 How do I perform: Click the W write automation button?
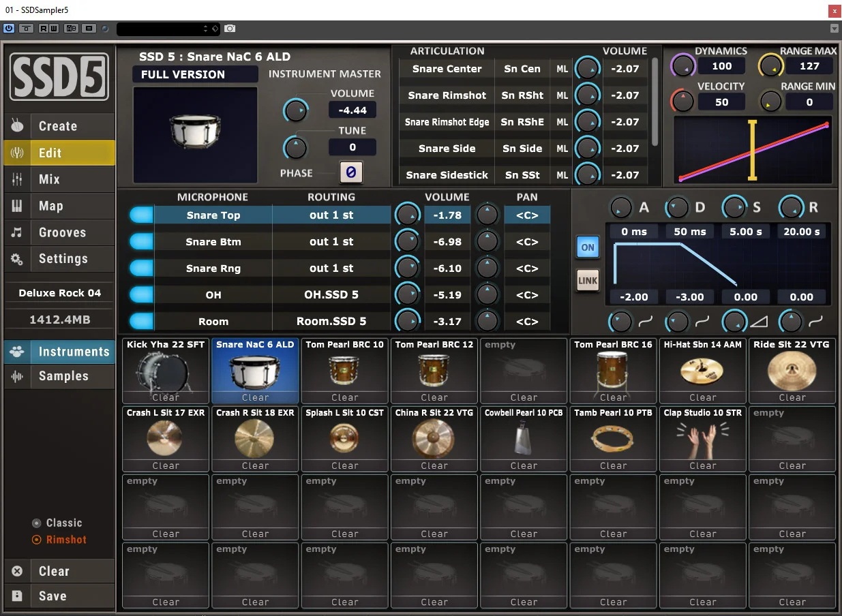click(x=53, y=29)
